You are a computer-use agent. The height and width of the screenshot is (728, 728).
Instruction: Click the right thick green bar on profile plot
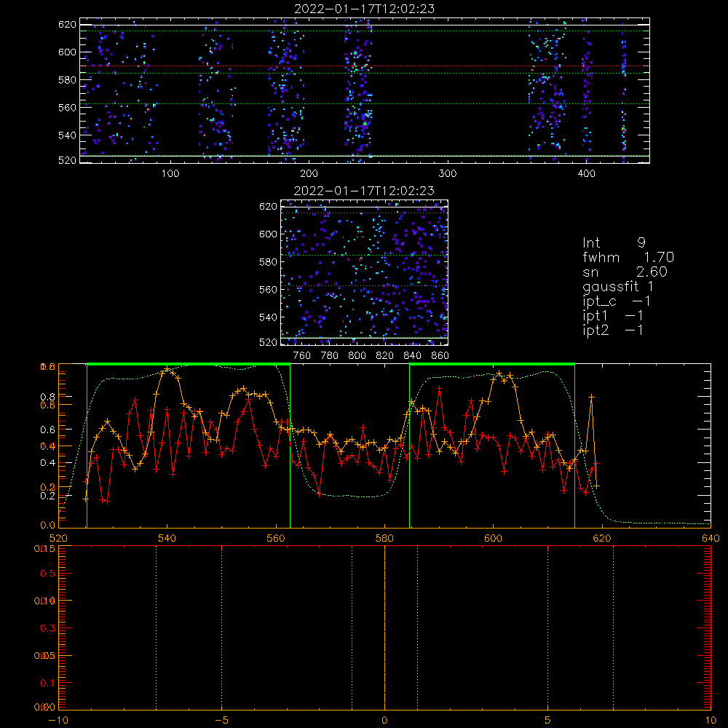tap(492, 365)
